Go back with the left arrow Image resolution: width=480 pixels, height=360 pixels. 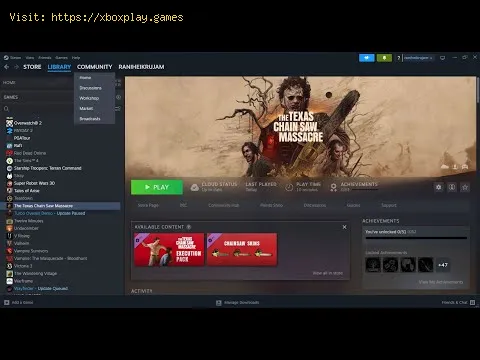[x=7, y=67]
